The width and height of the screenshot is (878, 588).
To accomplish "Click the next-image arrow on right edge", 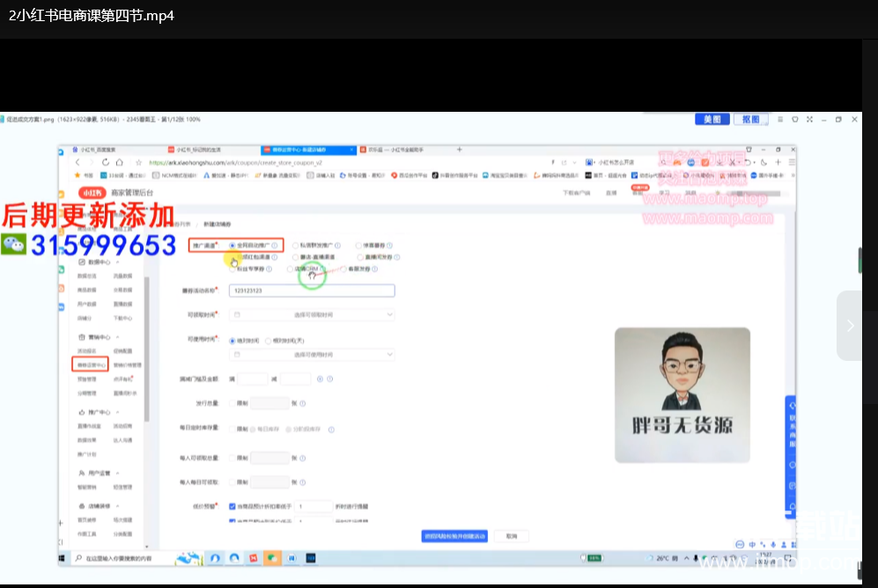I will coord(850,326).
